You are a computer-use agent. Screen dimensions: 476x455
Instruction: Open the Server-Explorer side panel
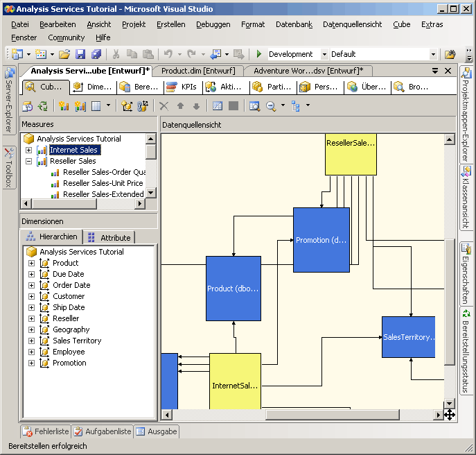[x=9, y=101]
